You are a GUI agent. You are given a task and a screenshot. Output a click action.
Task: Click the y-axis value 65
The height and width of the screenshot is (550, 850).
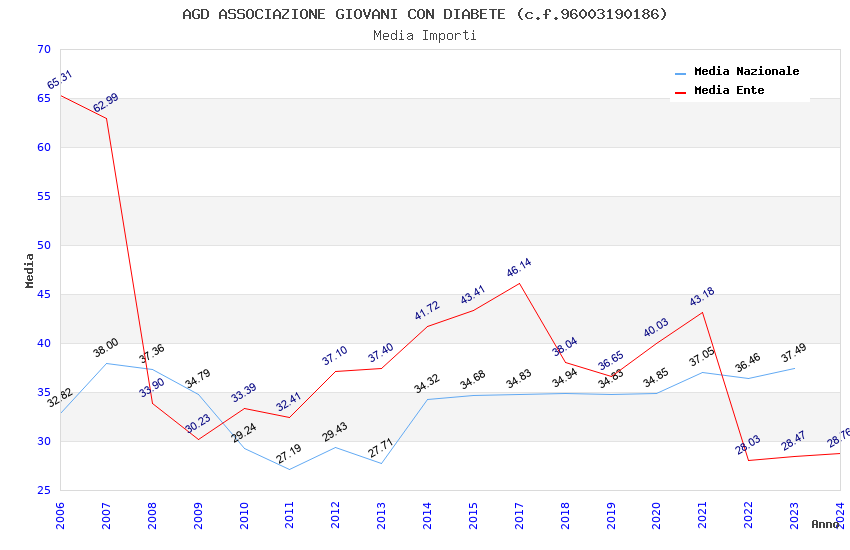pyautogui.click(x=44, y=98)
